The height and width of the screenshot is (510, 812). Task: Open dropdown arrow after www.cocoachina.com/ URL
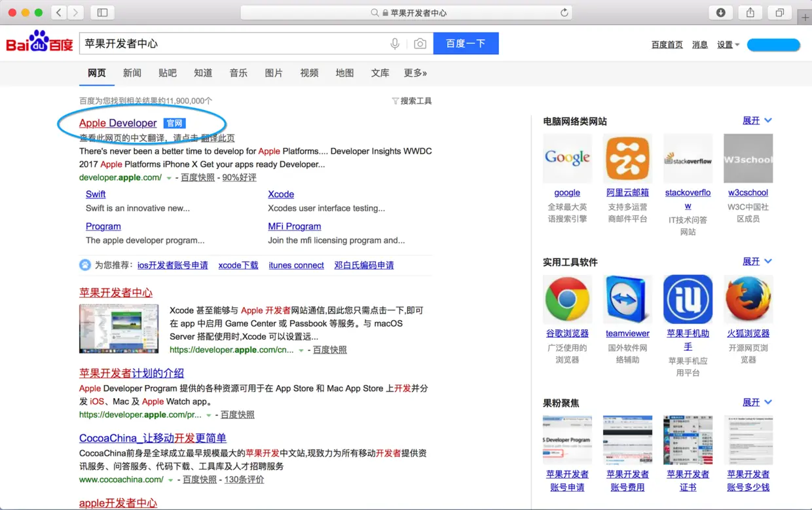(171, 480)
